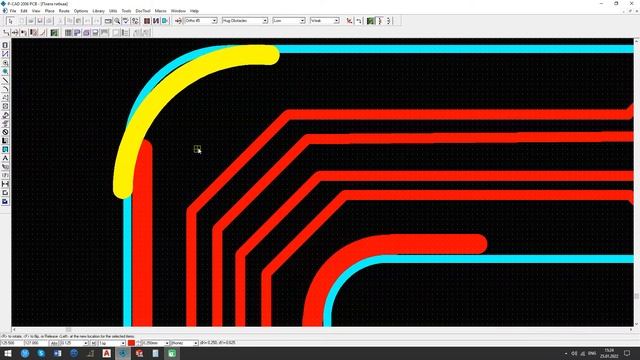Click the horizontal scrollbar under canvas
Screen dimensions: 640x360
322,329
